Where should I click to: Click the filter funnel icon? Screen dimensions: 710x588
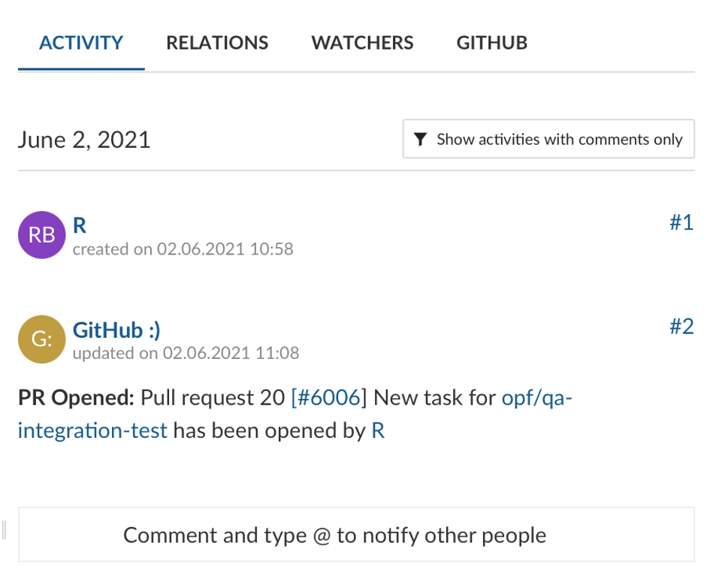tap(421, 139)
